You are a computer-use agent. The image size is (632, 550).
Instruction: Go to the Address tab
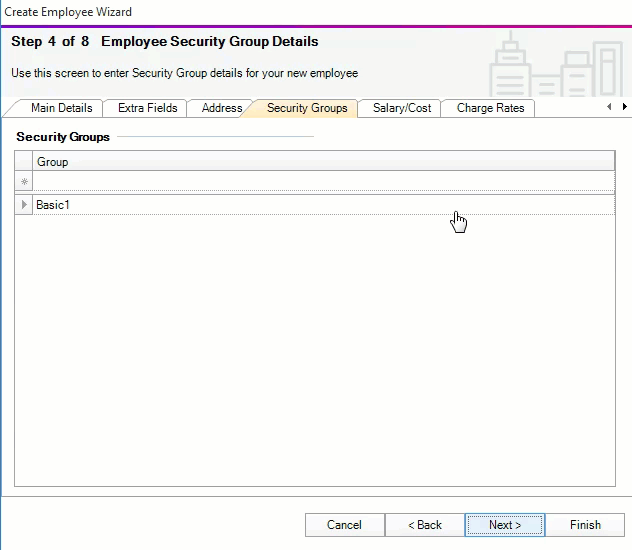click(x=221, y=108)
